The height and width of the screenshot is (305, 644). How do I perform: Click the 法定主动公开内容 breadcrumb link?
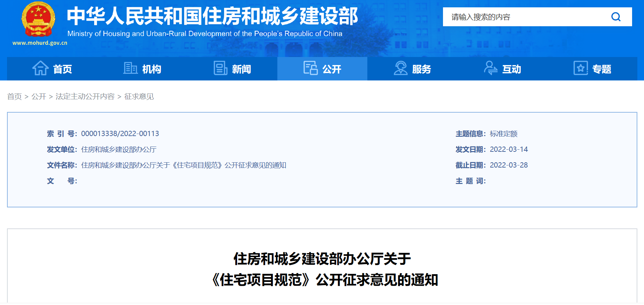[x=85, y=97]
